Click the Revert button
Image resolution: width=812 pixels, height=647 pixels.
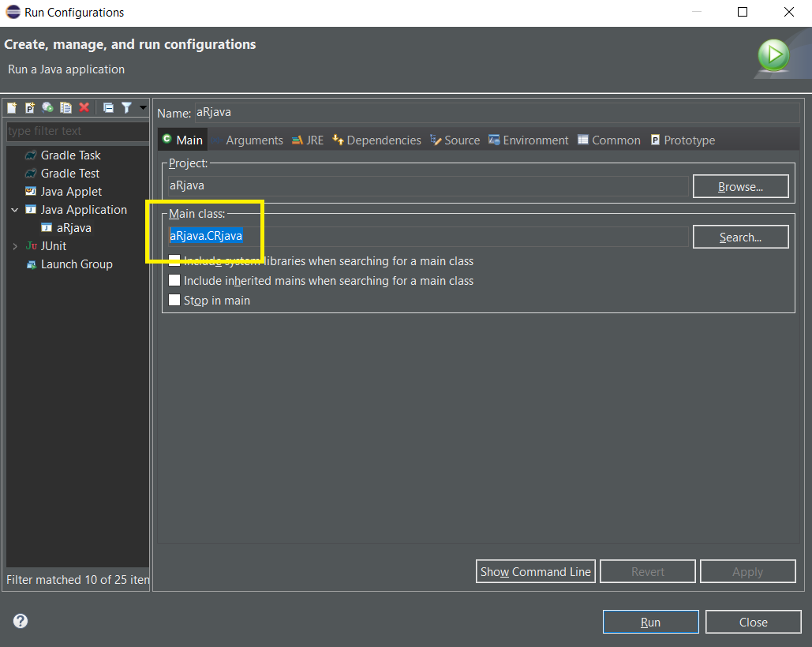tap(647, 571)
